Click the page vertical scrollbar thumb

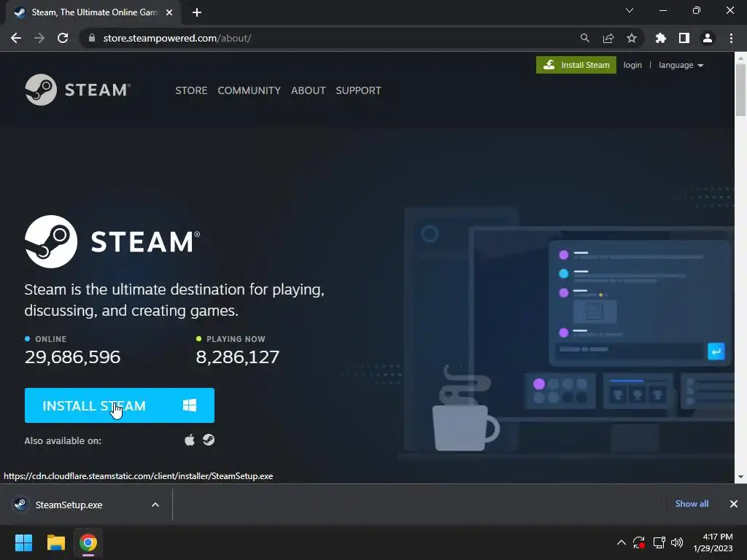tap(740, 90)
